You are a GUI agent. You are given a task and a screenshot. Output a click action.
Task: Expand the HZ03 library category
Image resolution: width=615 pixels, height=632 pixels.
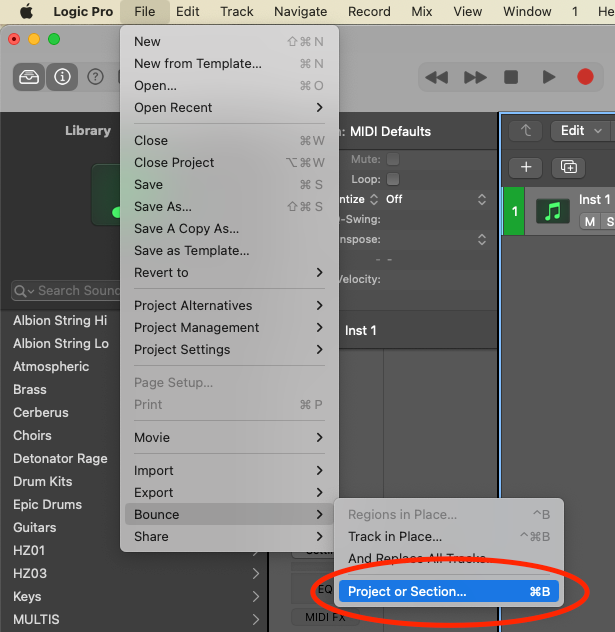256,573
